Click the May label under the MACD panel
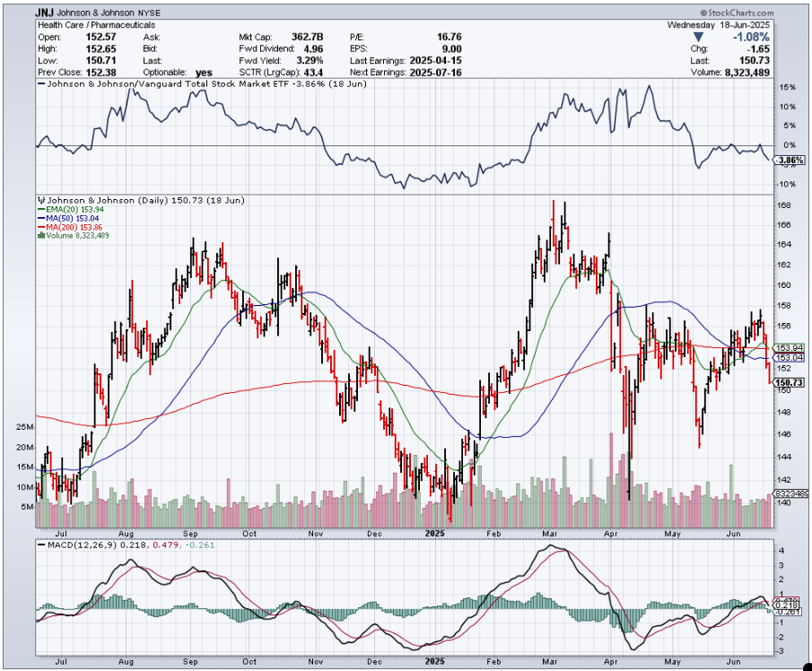The height and width of the screenshot is (671, 812). coord(672,662)
